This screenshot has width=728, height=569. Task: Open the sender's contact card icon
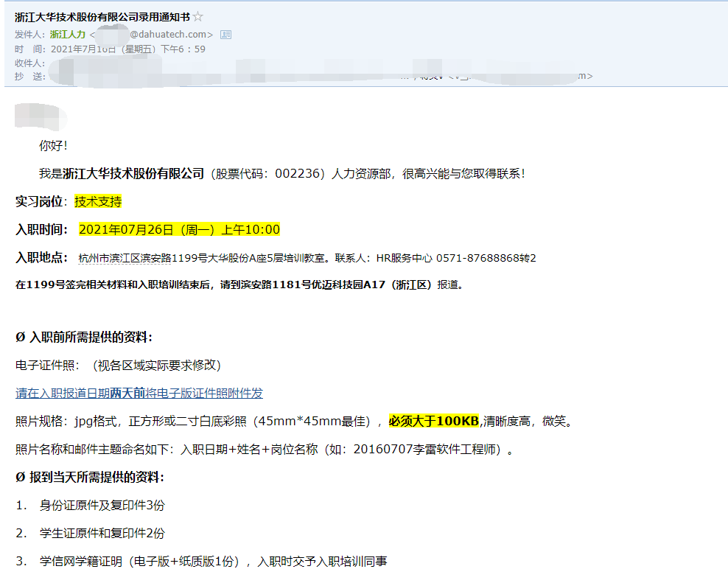(x=225, y=35)
